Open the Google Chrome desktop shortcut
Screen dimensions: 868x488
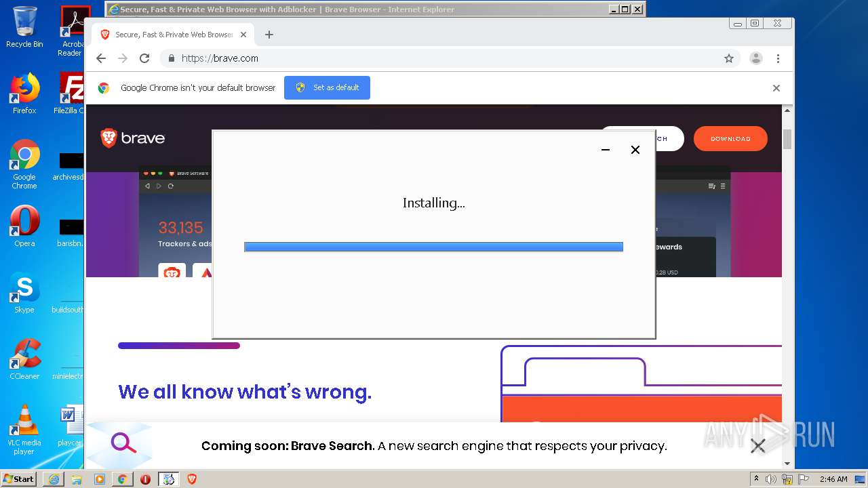24,165
